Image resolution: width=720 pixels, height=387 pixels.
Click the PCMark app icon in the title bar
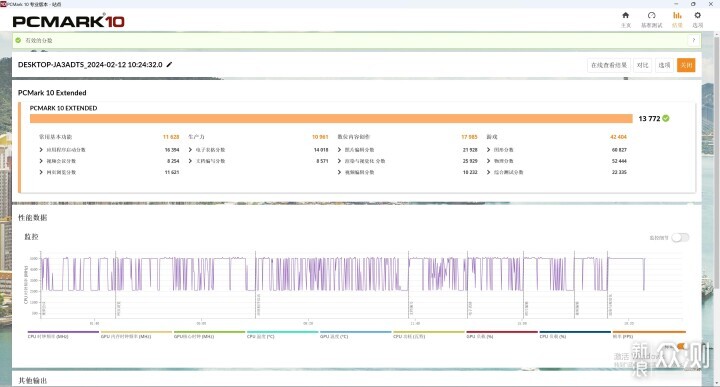3,4
